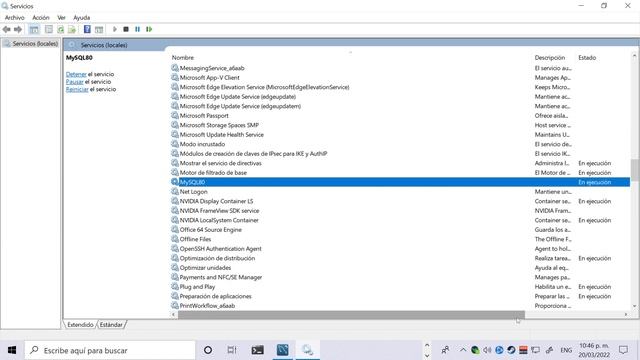This screenshot has height=360, width=640.
Task: Switch to the Estándar tab
Action: click(111, 324)
